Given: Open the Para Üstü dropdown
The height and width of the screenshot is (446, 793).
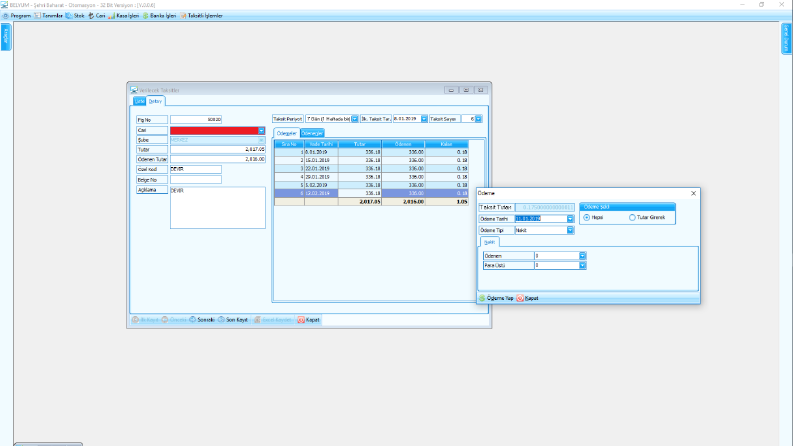Looking at the screenshot, I should click(x=582, y=265).
